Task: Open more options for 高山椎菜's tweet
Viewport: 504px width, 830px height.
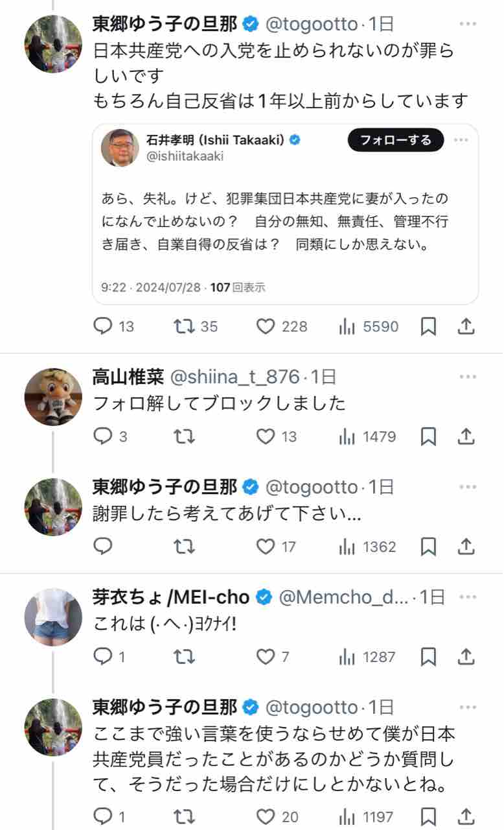Action: 468,377
